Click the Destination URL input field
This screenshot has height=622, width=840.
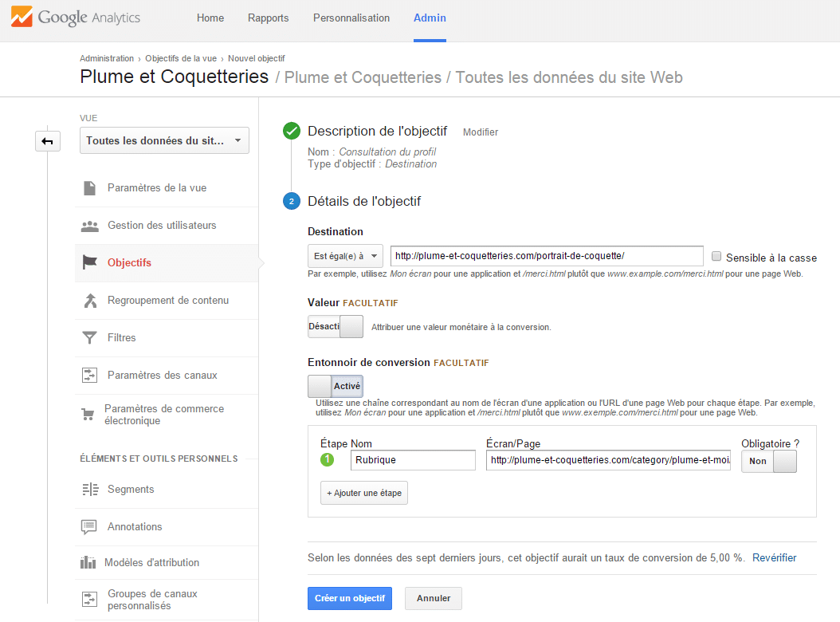click(x=547, y=256)
